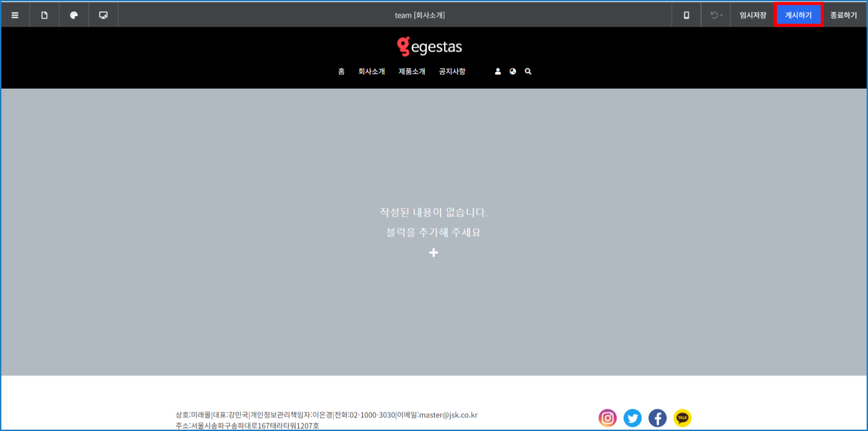Image resolution: width=868 pixels, height=431 pixels.
Task: Switch to mobile device preview
Action: click(x=686, y=15)
